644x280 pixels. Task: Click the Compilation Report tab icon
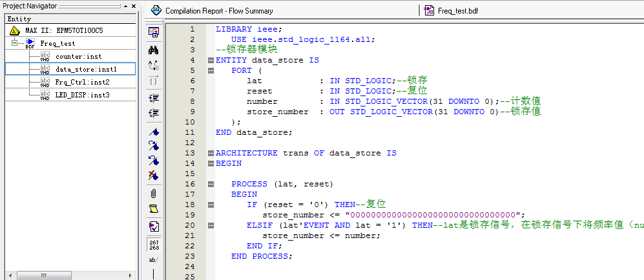pos(156,10)
